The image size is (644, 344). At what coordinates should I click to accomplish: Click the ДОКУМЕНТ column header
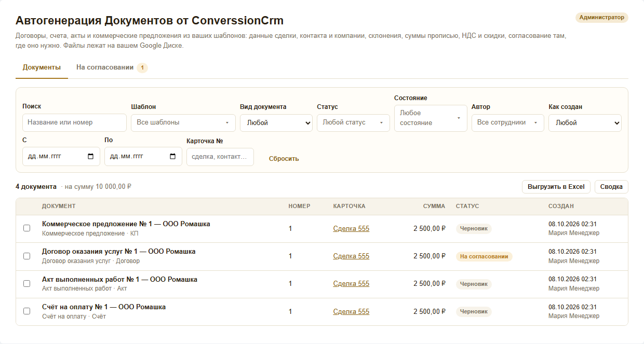click(59, 206)
